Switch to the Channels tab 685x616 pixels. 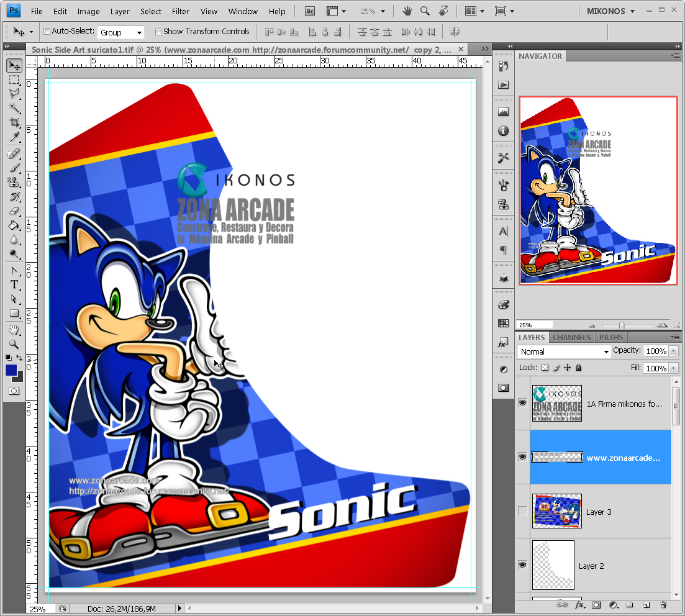[x=571, y=338]
